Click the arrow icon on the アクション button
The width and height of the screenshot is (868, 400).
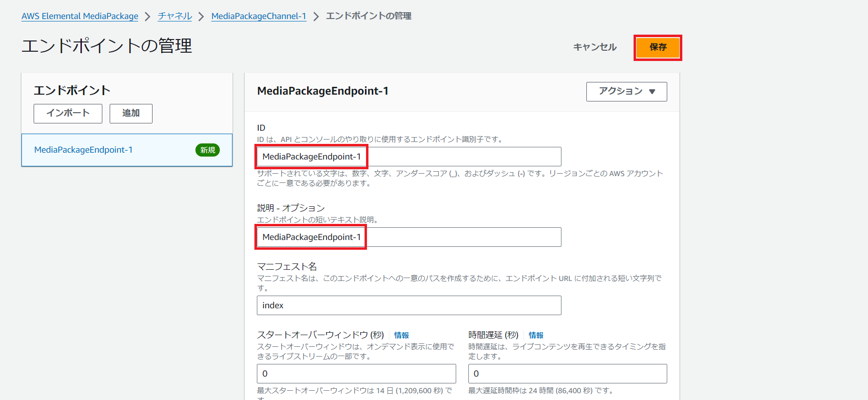click(652, 92)
